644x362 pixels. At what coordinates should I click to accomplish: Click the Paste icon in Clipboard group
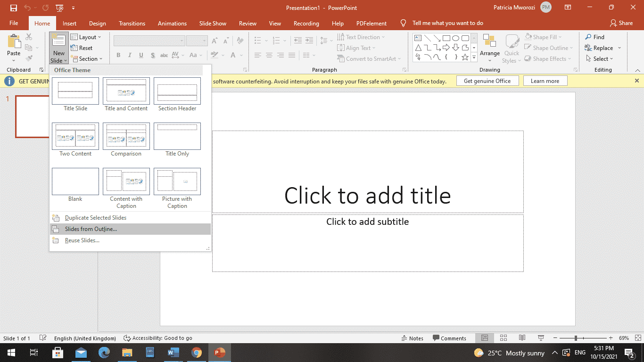[14, 42]
